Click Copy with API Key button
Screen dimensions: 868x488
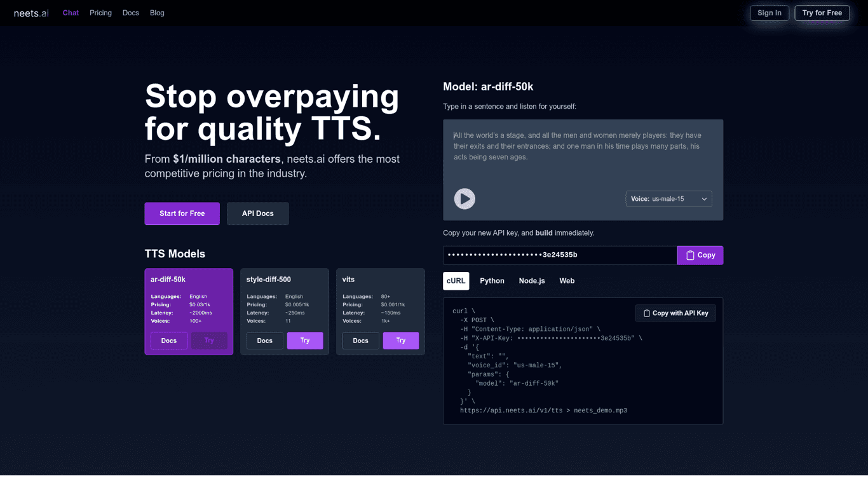pos(675,313)
